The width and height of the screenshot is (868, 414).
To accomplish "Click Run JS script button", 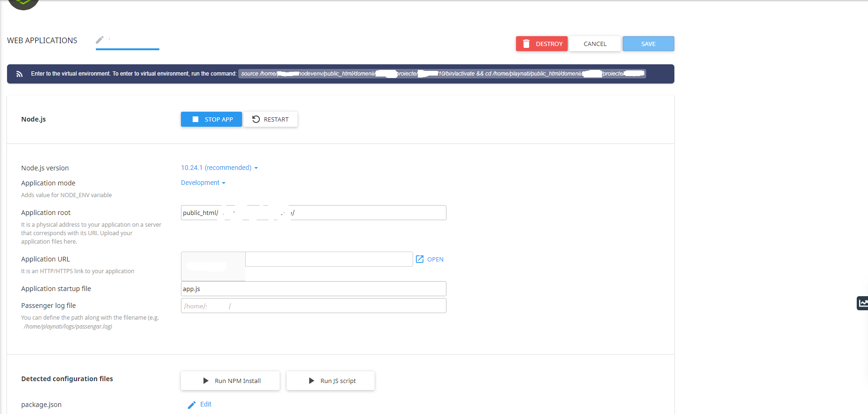I will [x=330, y=381].
